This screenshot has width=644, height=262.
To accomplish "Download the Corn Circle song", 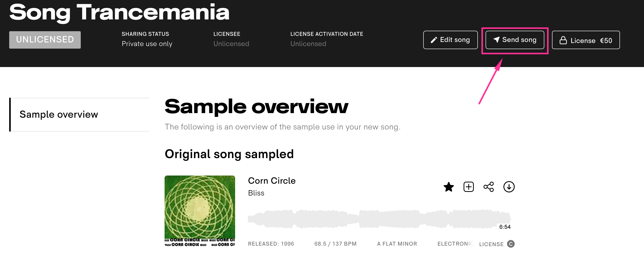I will pos(509,187).
